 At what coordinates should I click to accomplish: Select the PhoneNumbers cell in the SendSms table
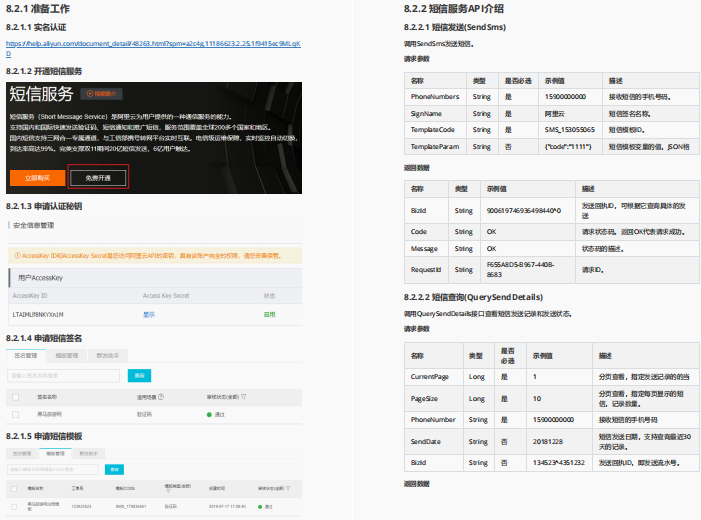tap(435, 97)
